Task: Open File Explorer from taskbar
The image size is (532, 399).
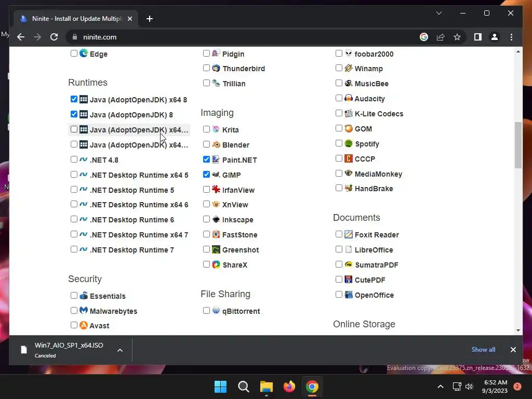Action: pyautogui.click(x=267, y=387)
